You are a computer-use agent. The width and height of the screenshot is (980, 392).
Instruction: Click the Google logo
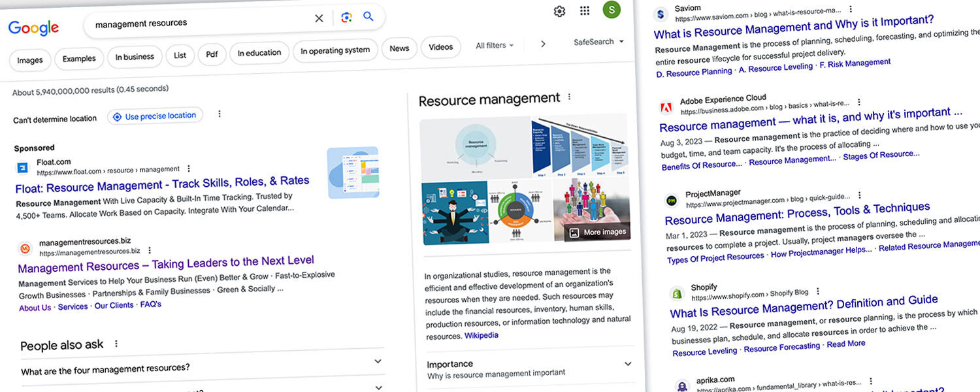tap(33, 27)
